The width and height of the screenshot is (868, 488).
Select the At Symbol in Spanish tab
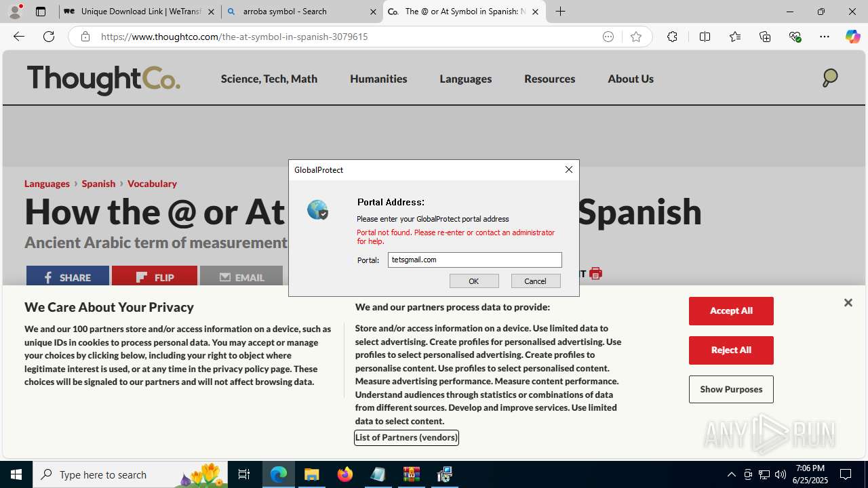click(x=465, y=12)
